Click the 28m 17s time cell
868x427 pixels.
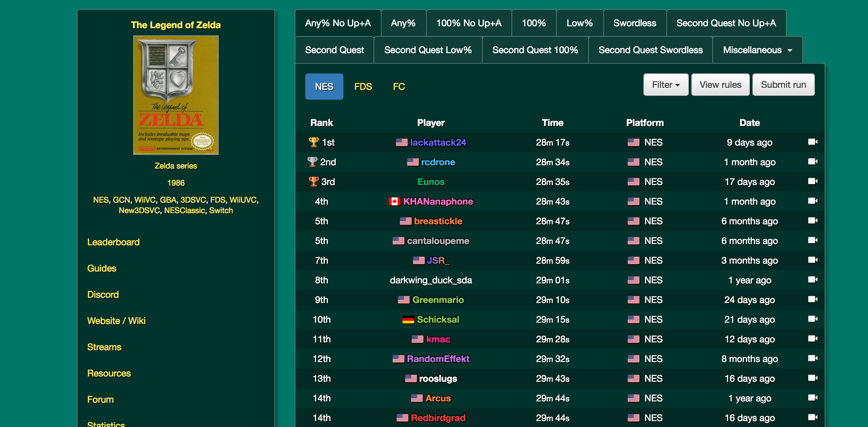(x=553, y=142)
